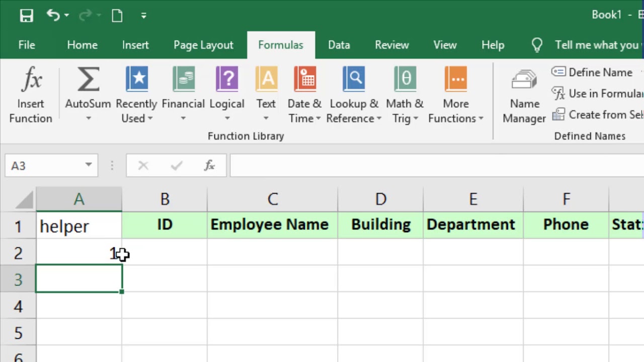Select the Formulas tab
Image resolution: width=644 pixels, height=362 pixels.
pyautogui.click(x=281, y=45)
